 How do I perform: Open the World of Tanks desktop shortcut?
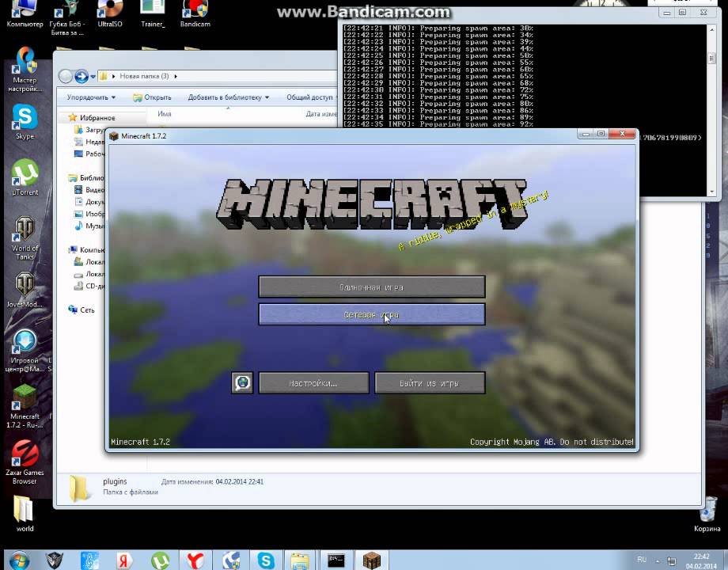pyautogui.click(x=25, y=238)
